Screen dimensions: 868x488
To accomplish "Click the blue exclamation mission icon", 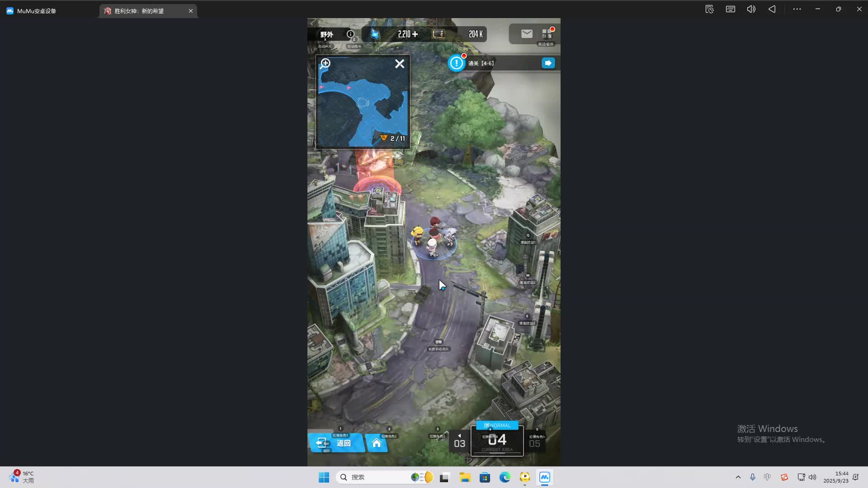I will click(x=457, y=63).
